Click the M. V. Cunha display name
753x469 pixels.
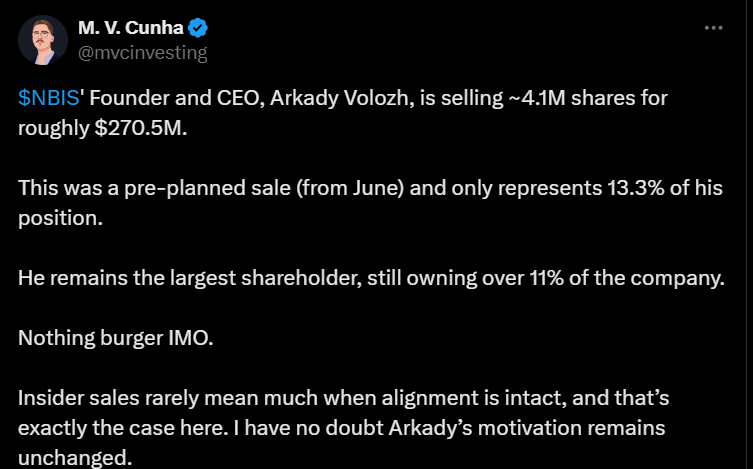pos(128,28)
